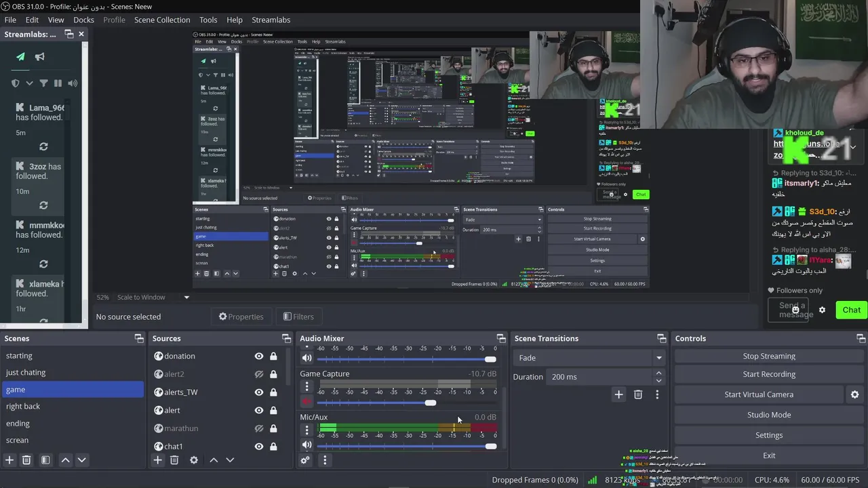Show the marathun source
Image resolution: width=868 pixels, height=488 pixels.
pyautogui.click(x=259, y=428)
